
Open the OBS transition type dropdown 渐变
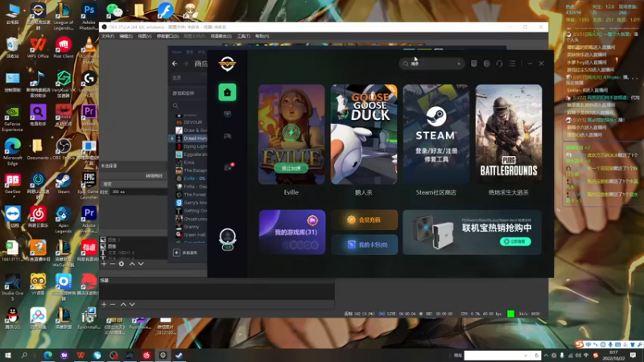pyautogui.click(x=134, y=184)
